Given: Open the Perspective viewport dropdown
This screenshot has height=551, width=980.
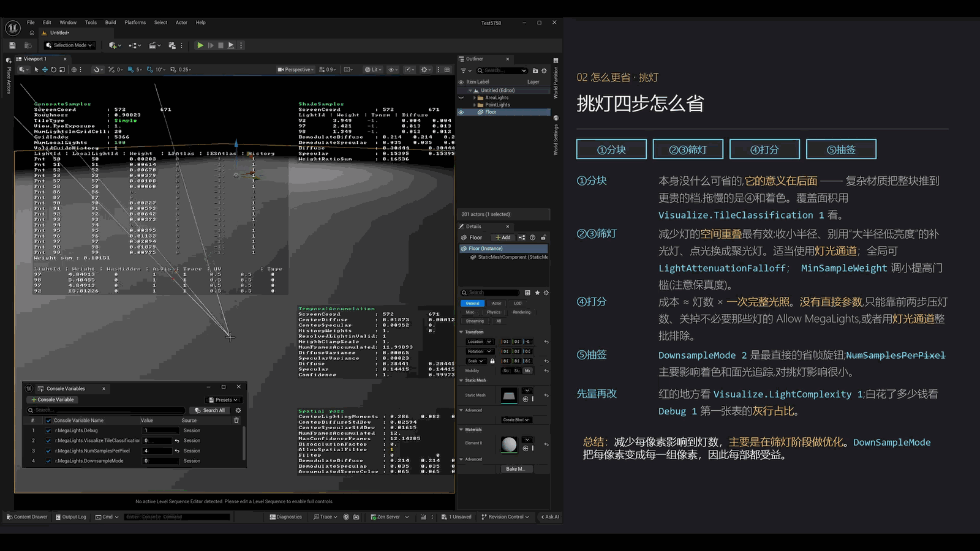Looking at the screenshot, I should click(296, 70).
